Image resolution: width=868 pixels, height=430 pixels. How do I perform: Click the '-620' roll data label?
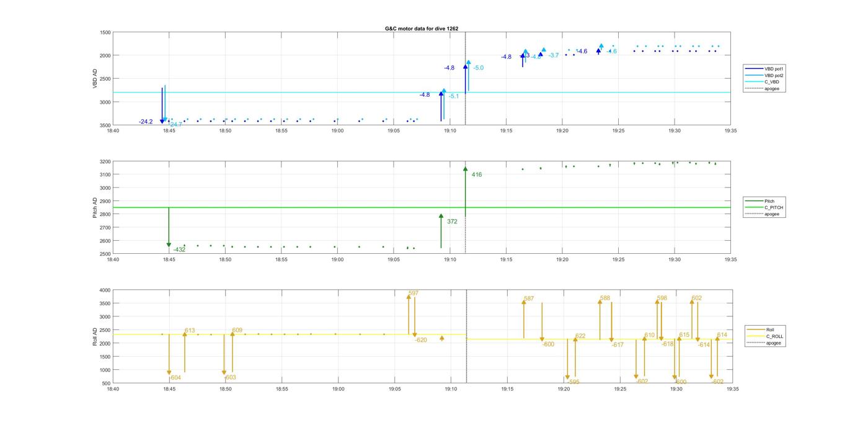[421, 340]
